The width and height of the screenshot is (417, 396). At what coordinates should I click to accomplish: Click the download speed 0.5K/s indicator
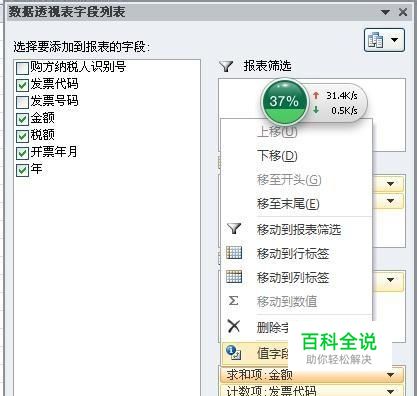pyautogui.click(x=336, y=110)
